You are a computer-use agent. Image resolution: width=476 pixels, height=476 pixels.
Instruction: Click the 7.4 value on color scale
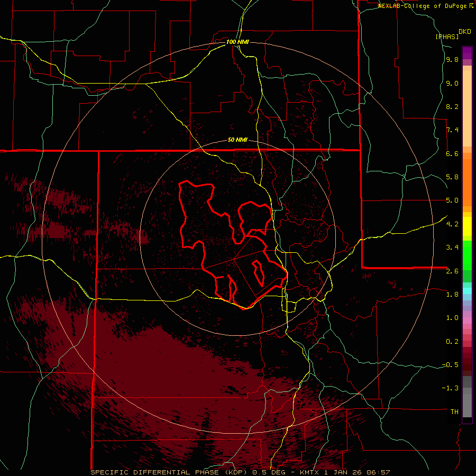tap(452, 130)
